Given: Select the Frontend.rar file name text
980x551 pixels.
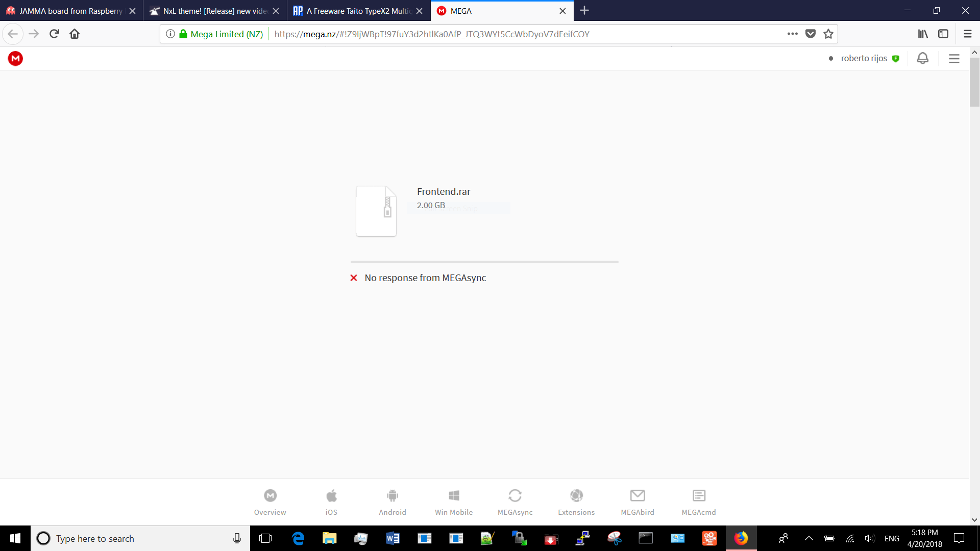Looking at the screenshot, I should (x=444, y=191).
